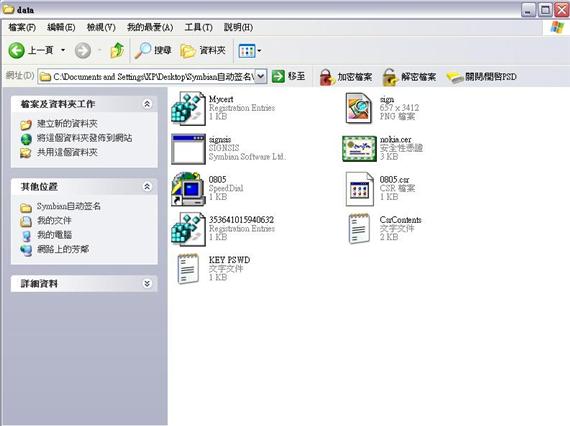The width and height of the screenshot is (570, 426).
Task: Select the sign PNG image file
Action: tap(359, 108)
